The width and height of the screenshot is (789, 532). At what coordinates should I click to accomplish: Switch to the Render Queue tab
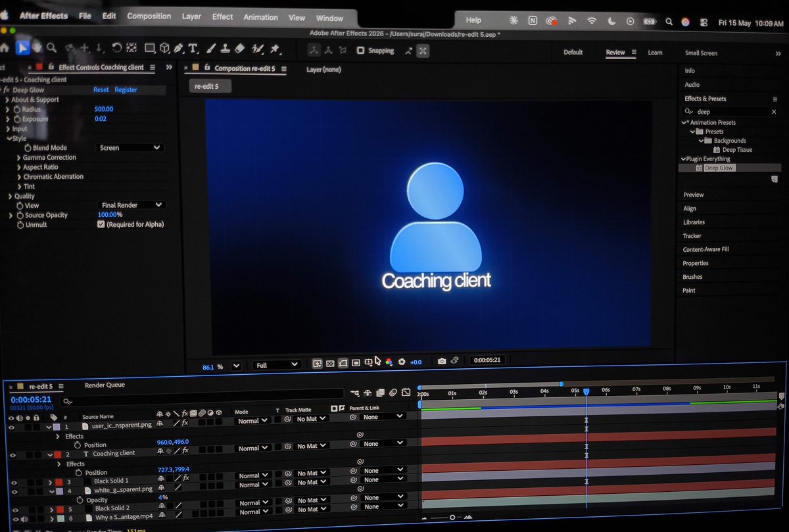pos(105,385)
